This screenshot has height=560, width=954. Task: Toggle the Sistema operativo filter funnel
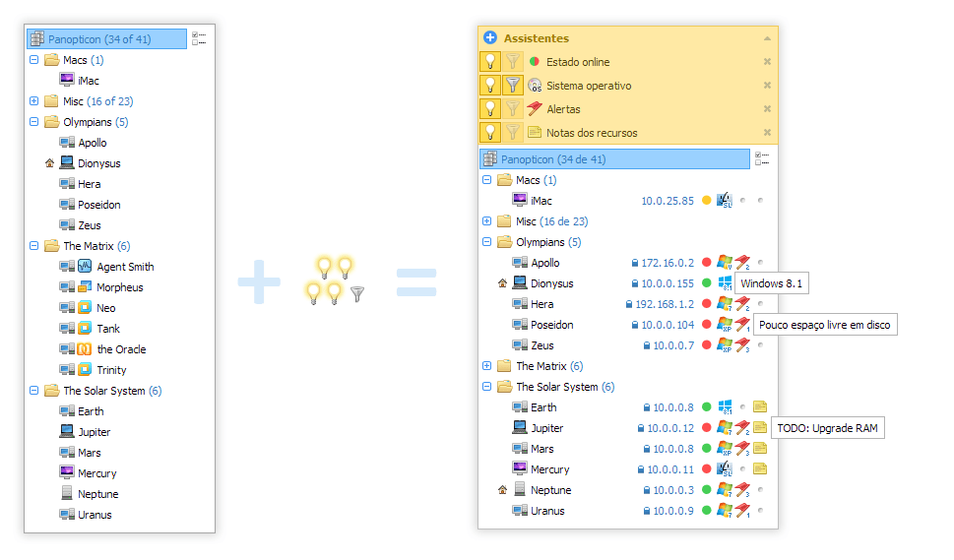tap(513, 85)
